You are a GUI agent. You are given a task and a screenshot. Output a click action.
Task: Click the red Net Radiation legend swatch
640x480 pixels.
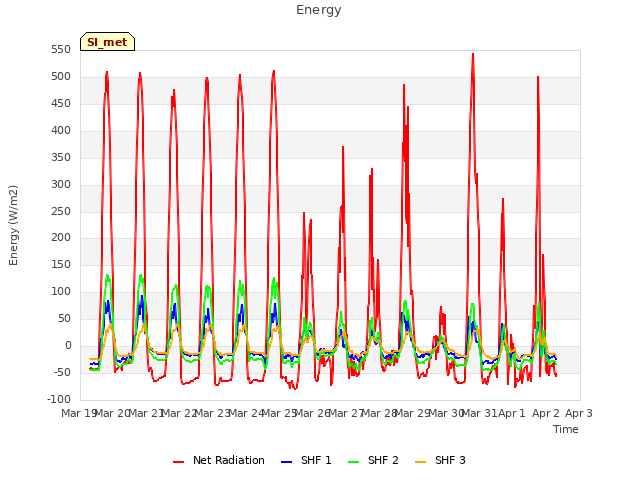[178, 462]
